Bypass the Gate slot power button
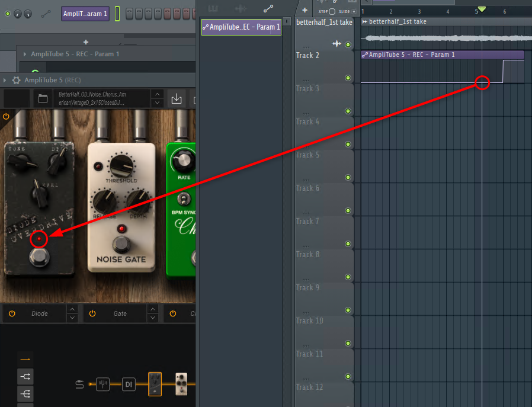Screen dimensions: 532x407 pos(94,313)
